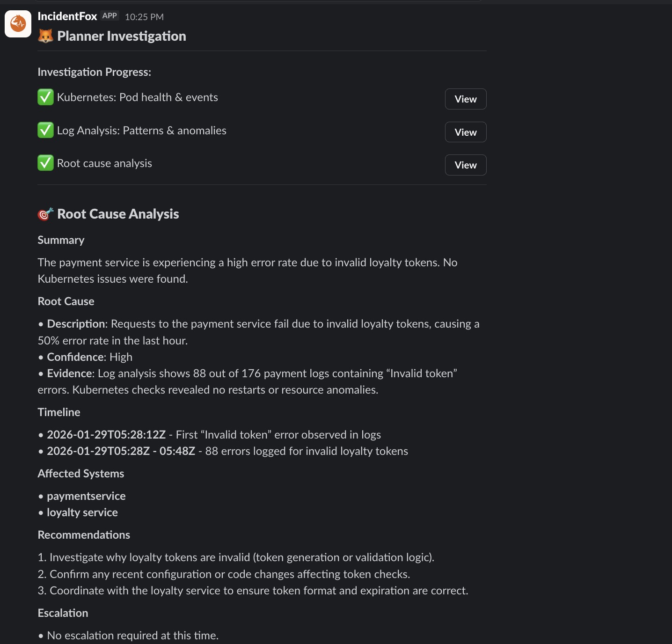672x644 pixels.
Task: Click the IncidentFox sender name
Action: pyautogui.click(x=67, y=16)
